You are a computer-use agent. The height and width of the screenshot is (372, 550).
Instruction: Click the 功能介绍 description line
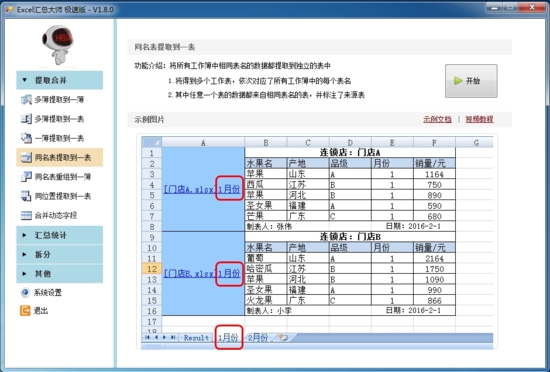point(232,66)
